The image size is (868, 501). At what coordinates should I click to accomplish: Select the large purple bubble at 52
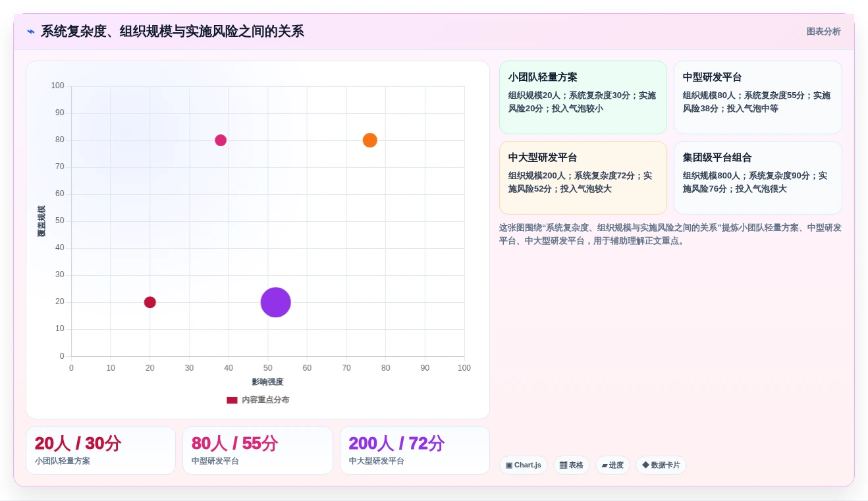275,302
